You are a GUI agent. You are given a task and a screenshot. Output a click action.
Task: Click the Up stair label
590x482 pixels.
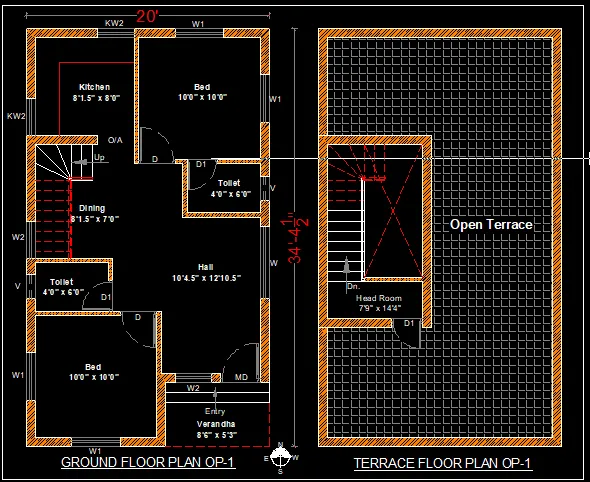click(x=99, y=157)
